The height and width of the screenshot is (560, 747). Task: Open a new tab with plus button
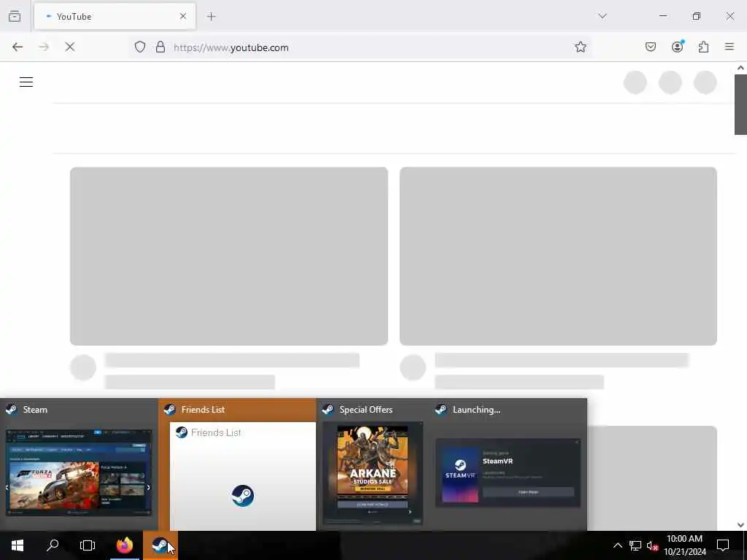tap(212, 17)
